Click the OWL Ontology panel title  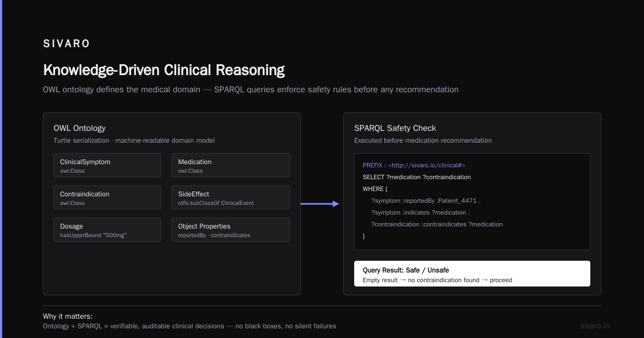(x=79, y=128)
